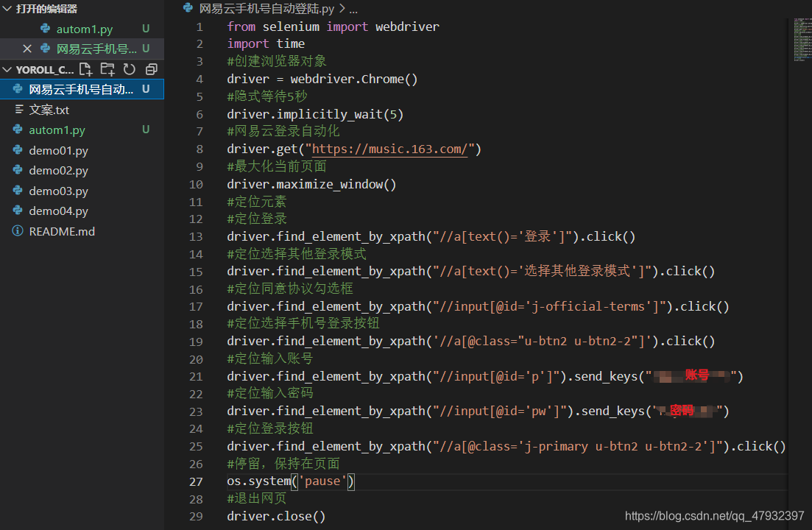
Task: Close the 网易云手机号 open editor entry
Action: pos(27,49)
